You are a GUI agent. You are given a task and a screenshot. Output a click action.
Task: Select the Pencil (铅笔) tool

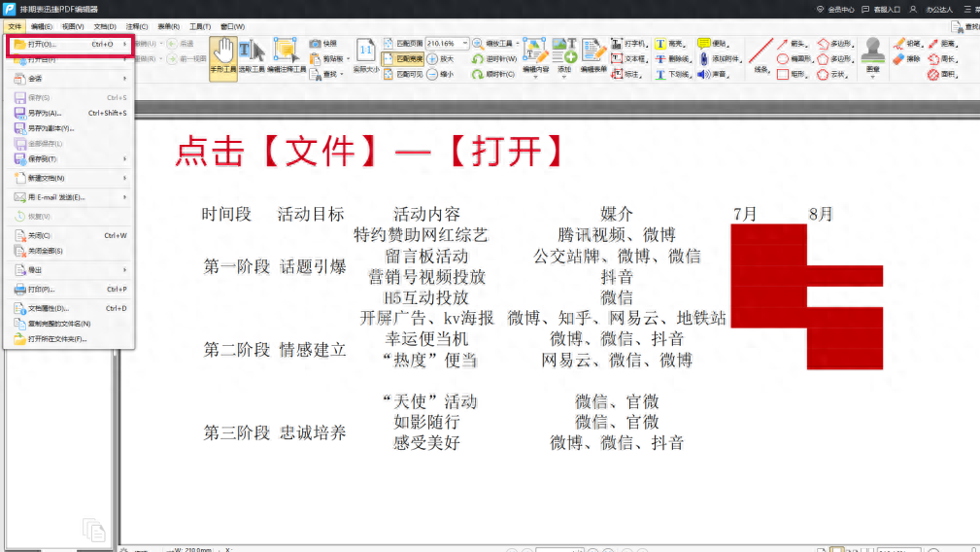click(x=907, y=43)
